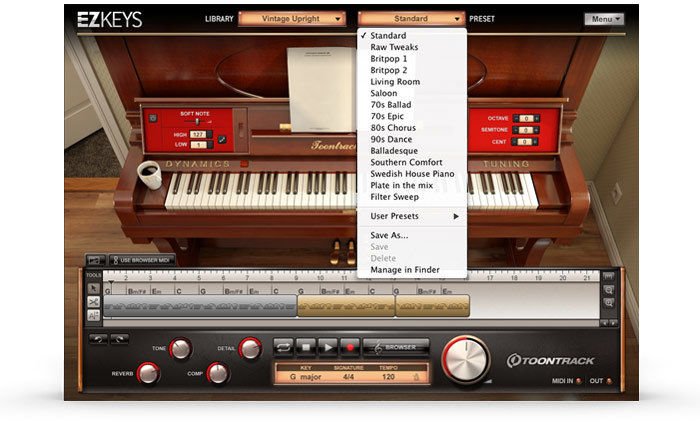700x430 pixels.
Task: Redo the last action
Action: click(119, 339)
